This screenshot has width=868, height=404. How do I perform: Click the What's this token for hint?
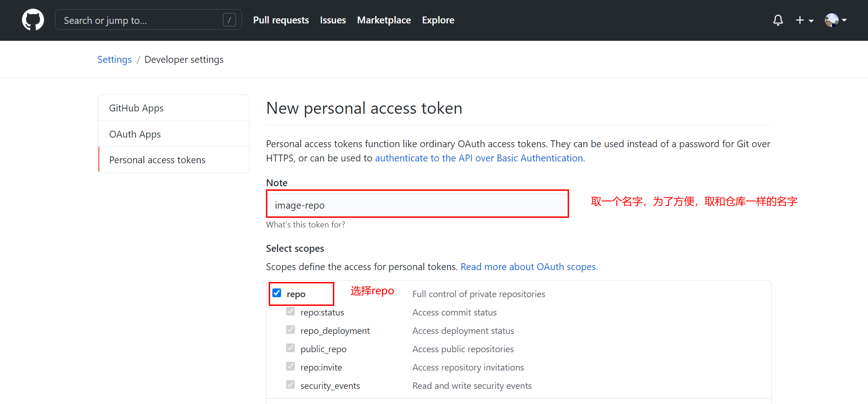tap(305, 225)
